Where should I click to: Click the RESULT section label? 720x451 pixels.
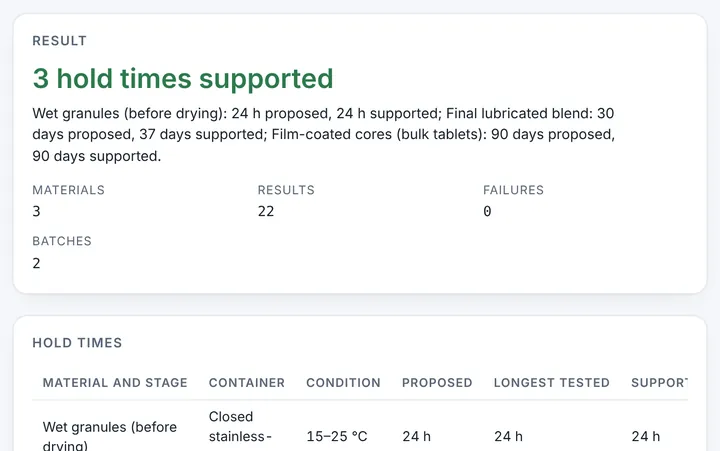pyautogui.click(x=59, y=41)
